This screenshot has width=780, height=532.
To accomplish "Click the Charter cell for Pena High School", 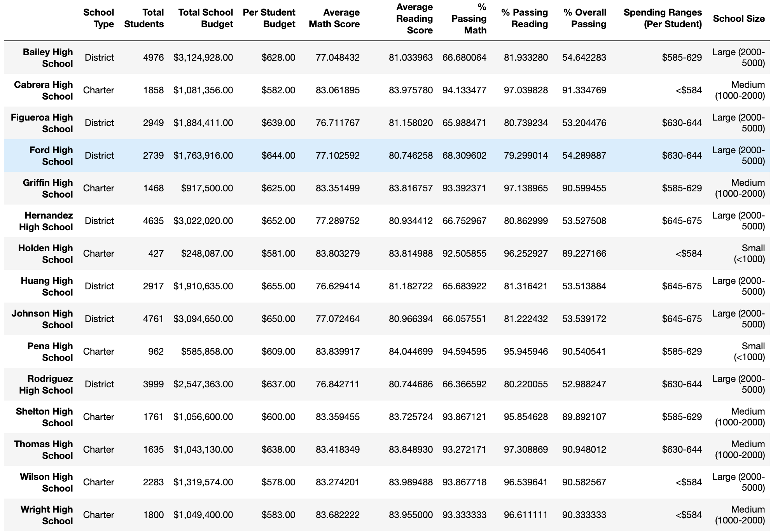I will (x=99, y=352).
